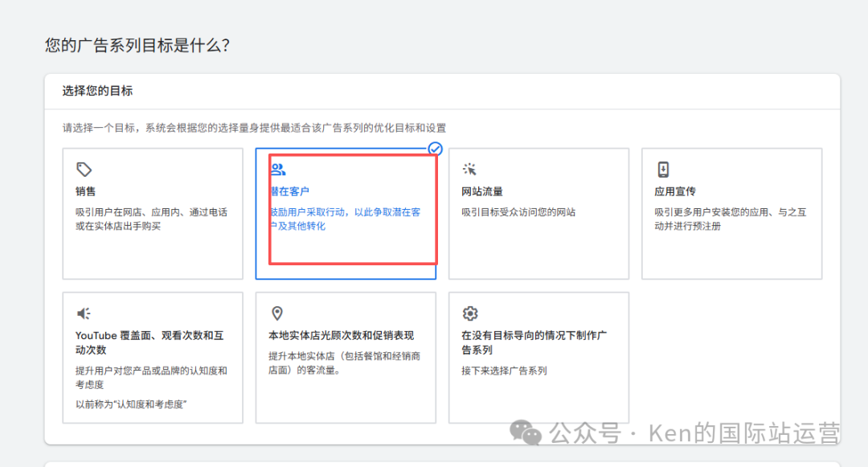The height and width of the screenshot is (467, 868).
Task: Pick 本地实体店光顾次数和促销表现 title
Action: pyautogui.click(x=341, y=335)
